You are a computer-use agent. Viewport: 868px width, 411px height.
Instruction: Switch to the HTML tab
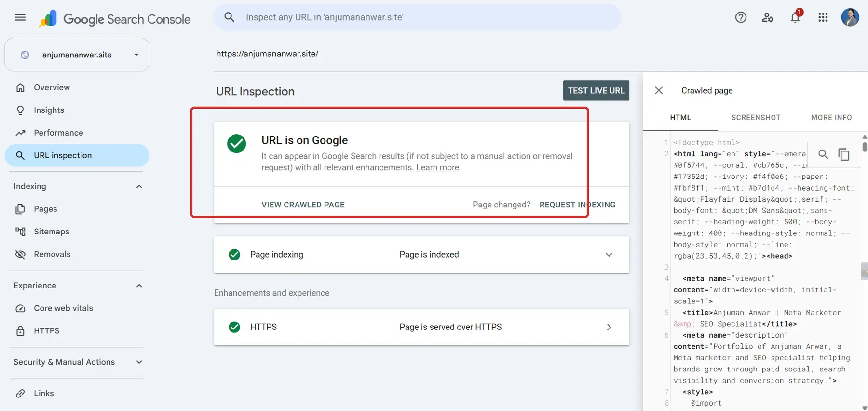pos(680,117)
